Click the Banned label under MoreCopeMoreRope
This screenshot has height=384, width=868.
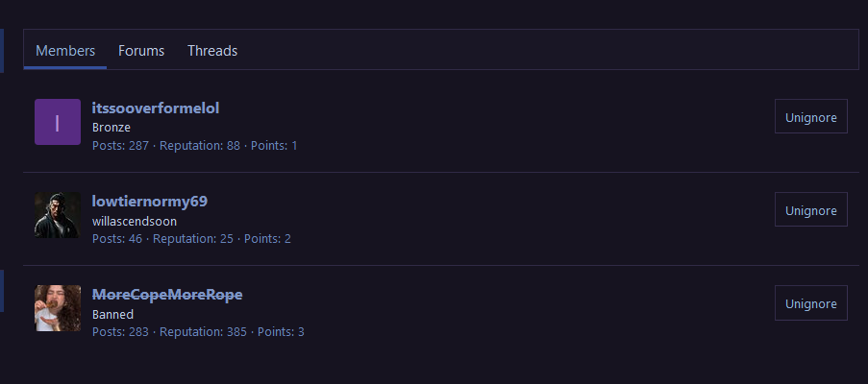[112, 314]
